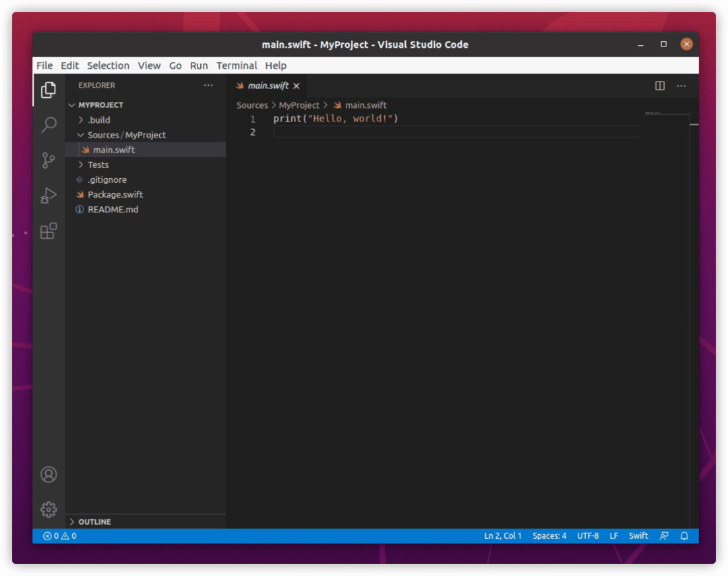Open the Edit menu

[x=69, y=65]
